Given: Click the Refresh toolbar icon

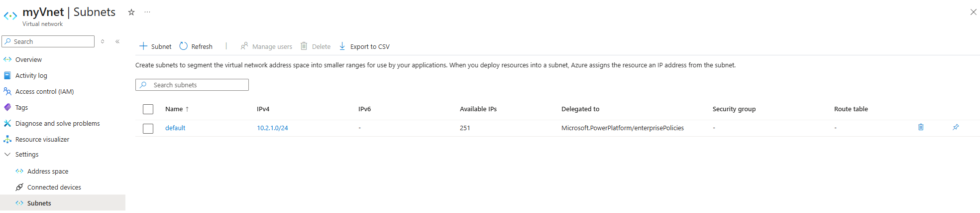Looking at the screenshot, I should (184, 46).
